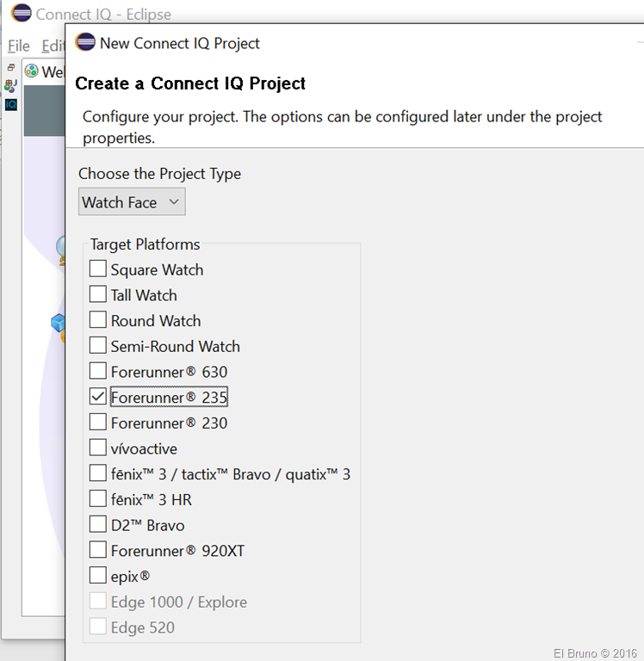The image size is (644, 661).
Task: Open the Project Type dropdown
Action: pyautogui.click(x=131, y=202)
